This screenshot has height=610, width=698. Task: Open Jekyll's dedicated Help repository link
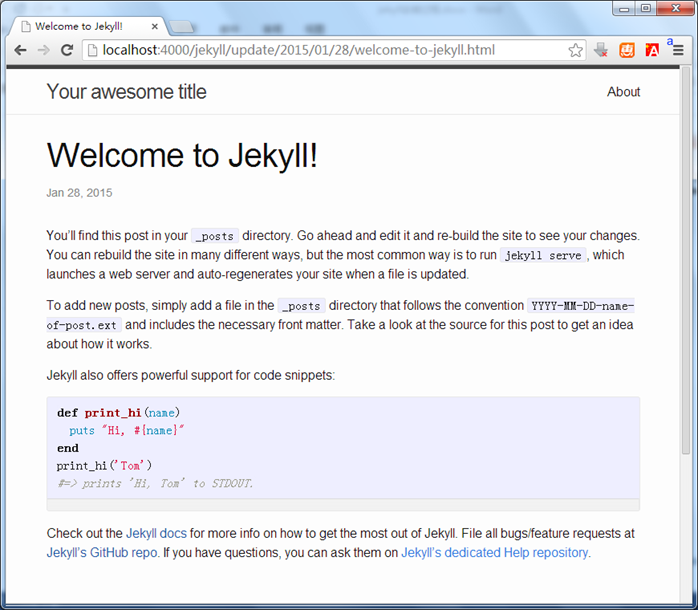click(x=495, y=552)
